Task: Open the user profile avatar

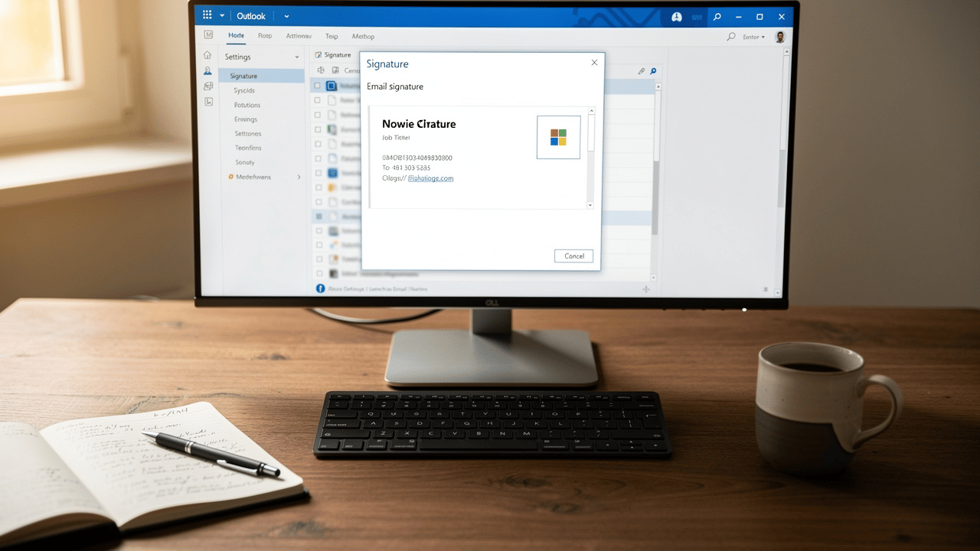Action: pos(780,37)
